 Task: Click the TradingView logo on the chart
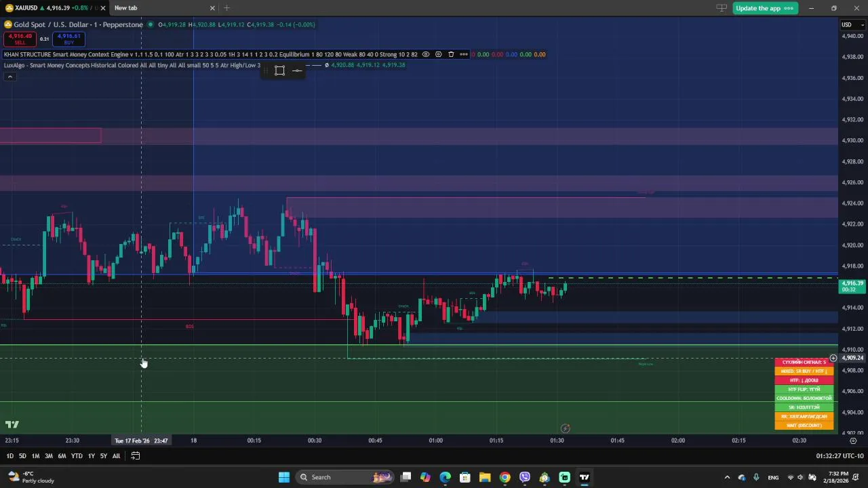12,425
